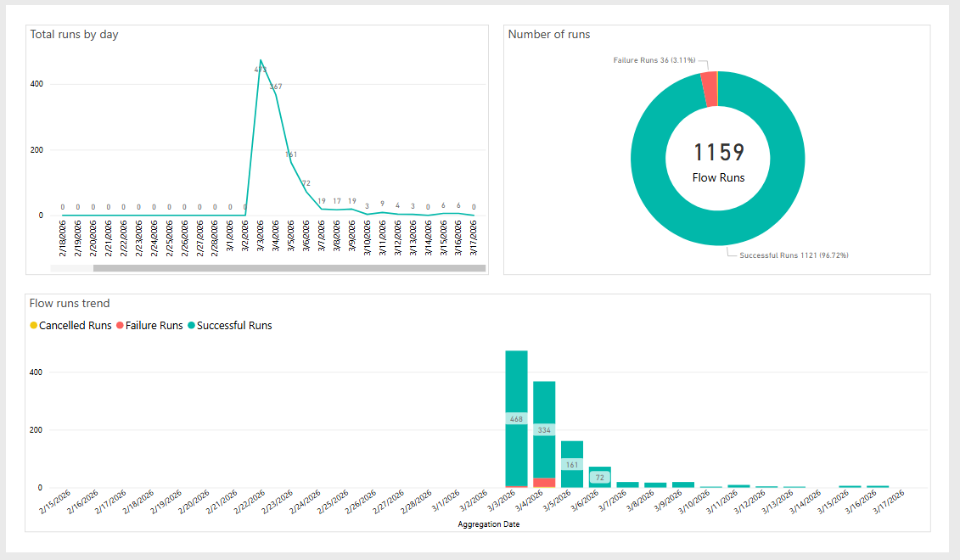This screenshot has width=960, height=560.
Task: Click the 72 data label on the line chart
Action: click(x=306, y=183)
